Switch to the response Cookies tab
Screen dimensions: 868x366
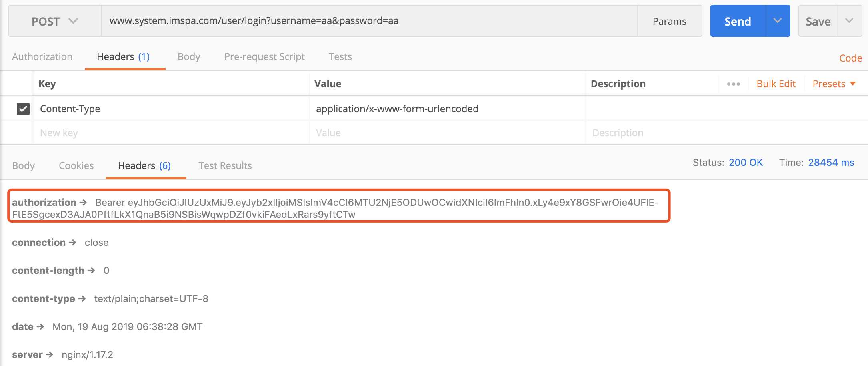(76, 166)
